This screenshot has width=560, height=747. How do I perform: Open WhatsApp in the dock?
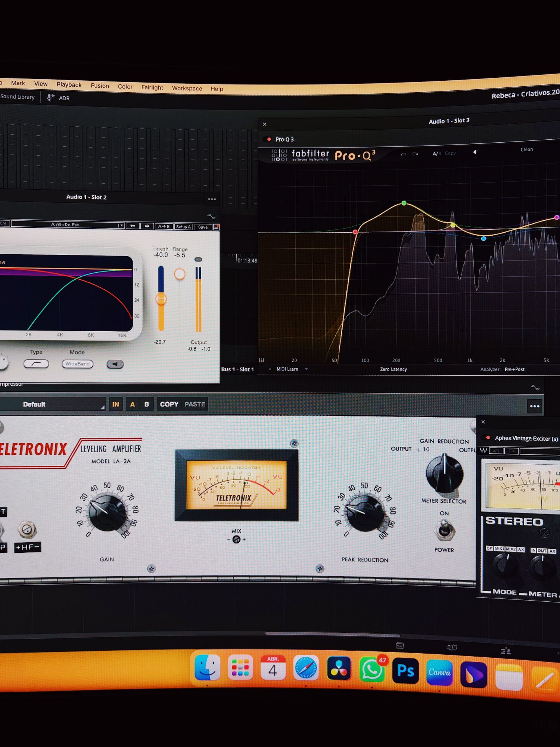[371, 670]
